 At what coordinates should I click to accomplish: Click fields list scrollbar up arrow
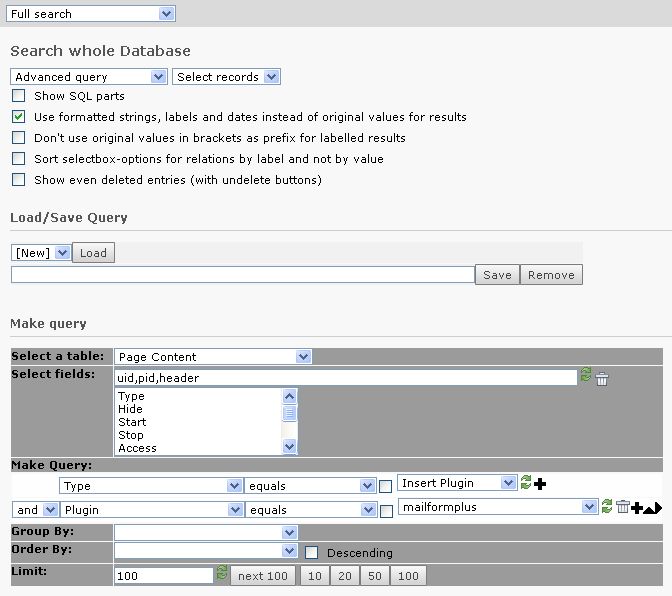tap(290, 396)
